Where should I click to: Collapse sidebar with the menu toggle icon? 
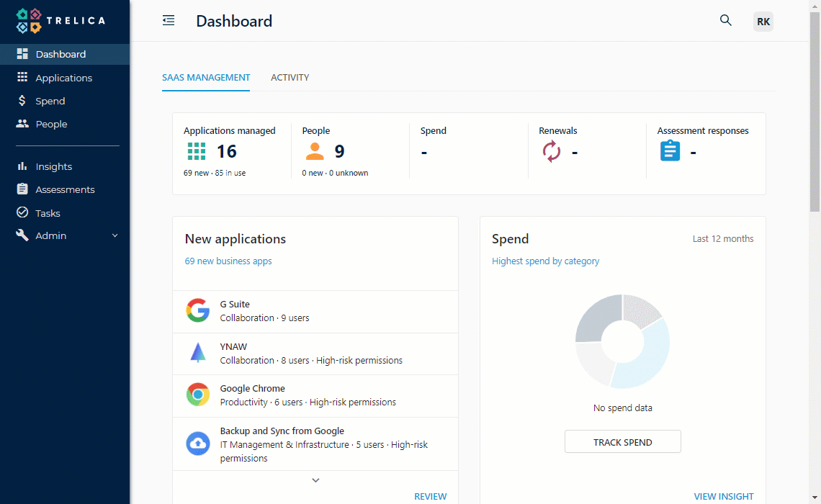(169, 20)
